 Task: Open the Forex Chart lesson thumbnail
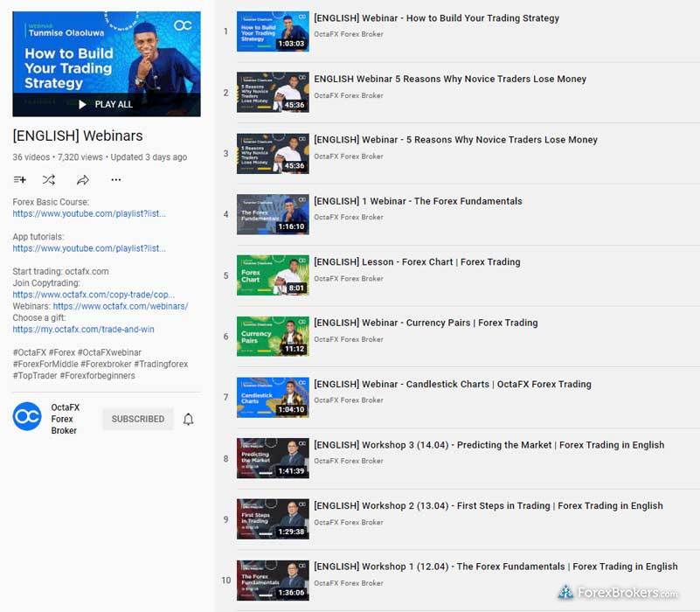273,275
